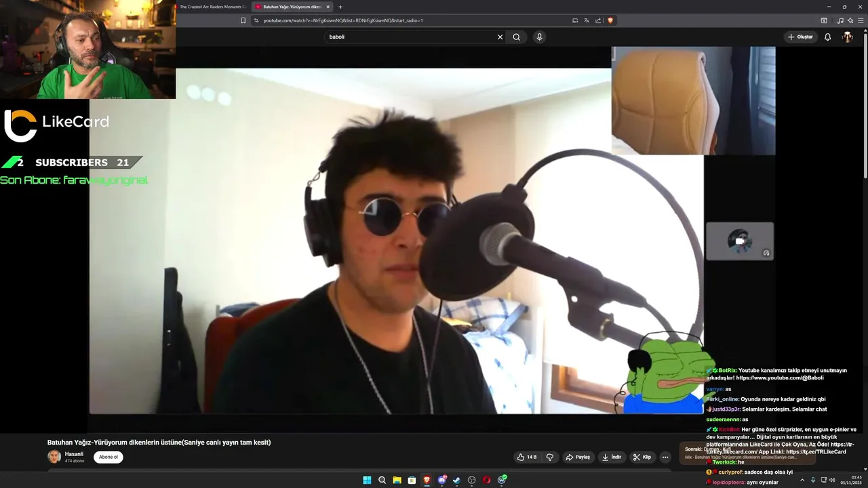Click the address bar share icon
This screenshot has height=488, width=868.
coord(598,20)
